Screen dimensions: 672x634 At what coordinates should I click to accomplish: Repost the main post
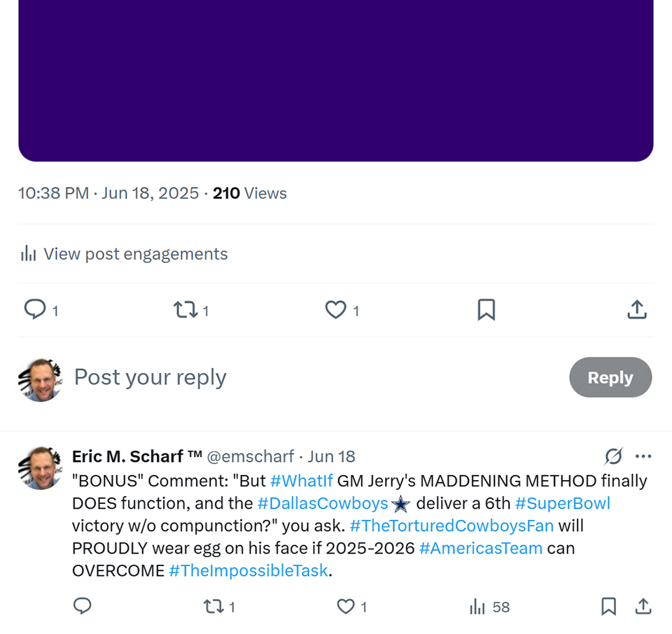point(185,309)
